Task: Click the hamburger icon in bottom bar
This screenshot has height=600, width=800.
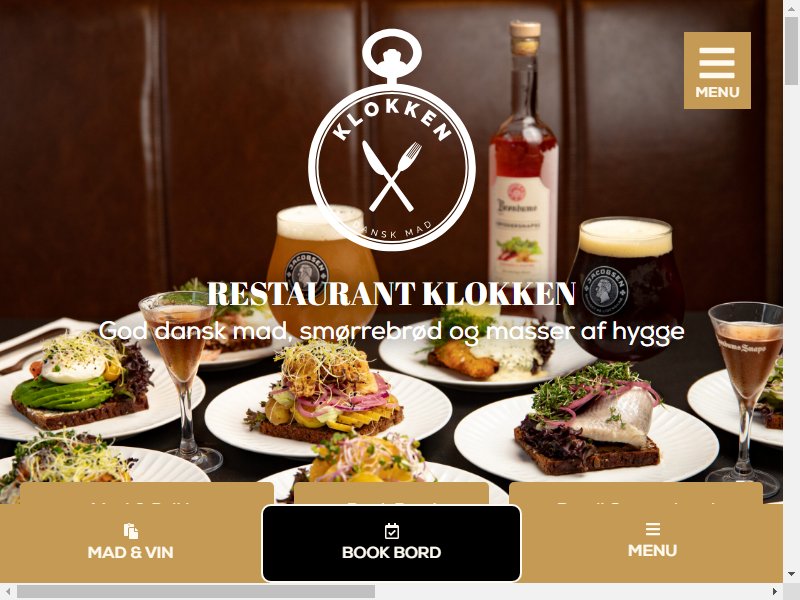Action: click(x=653, y=529)
